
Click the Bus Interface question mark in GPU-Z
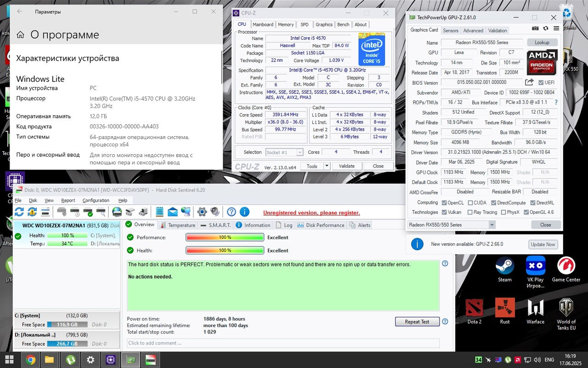pyautogui.click(x=556, y=102)
